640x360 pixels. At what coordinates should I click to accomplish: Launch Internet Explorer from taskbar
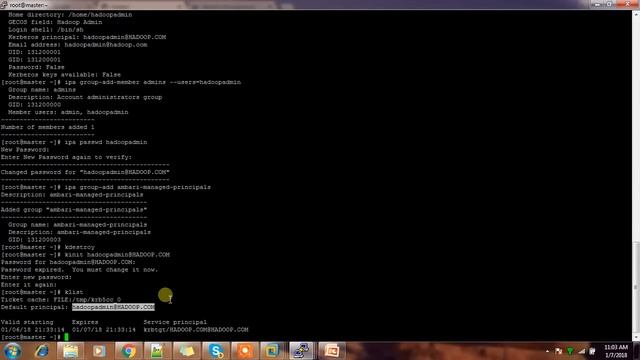[42, 351]
